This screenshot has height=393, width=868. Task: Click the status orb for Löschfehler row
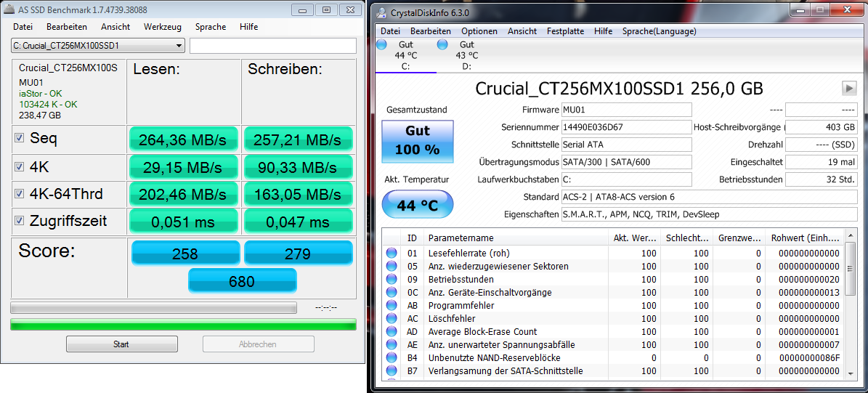(x=392, y=318)
